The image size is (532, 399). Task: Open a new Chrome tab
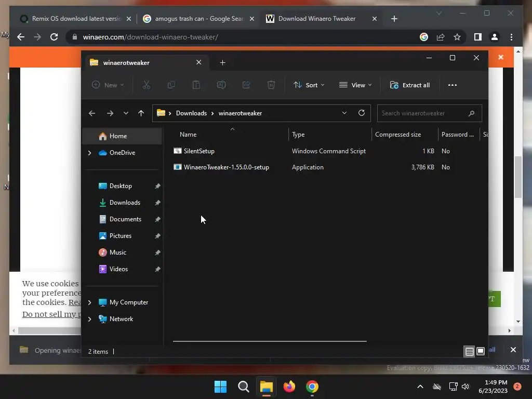click(x=394, y=19)
